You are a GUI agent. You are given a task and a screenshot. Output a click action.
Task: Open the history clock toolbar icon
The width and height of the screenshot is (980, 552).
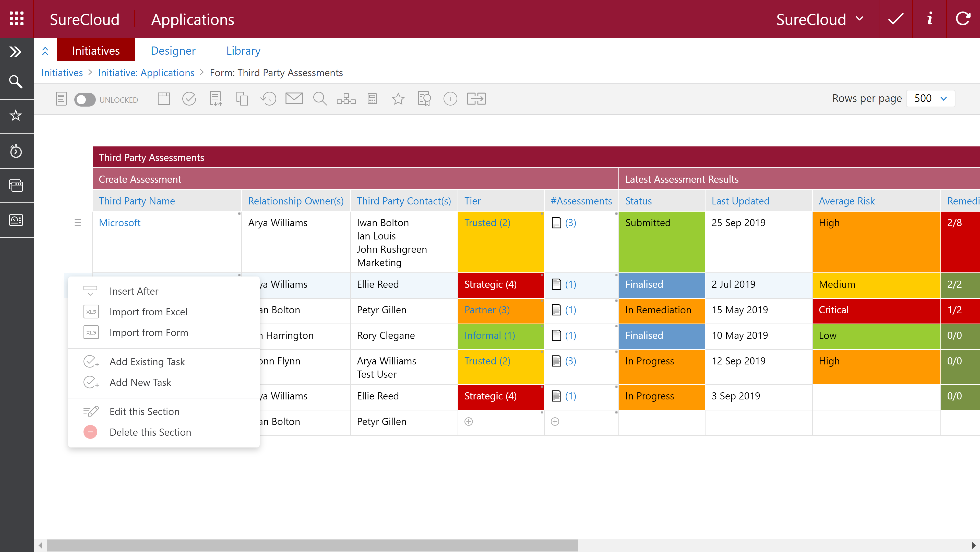[x=268, y=99]
